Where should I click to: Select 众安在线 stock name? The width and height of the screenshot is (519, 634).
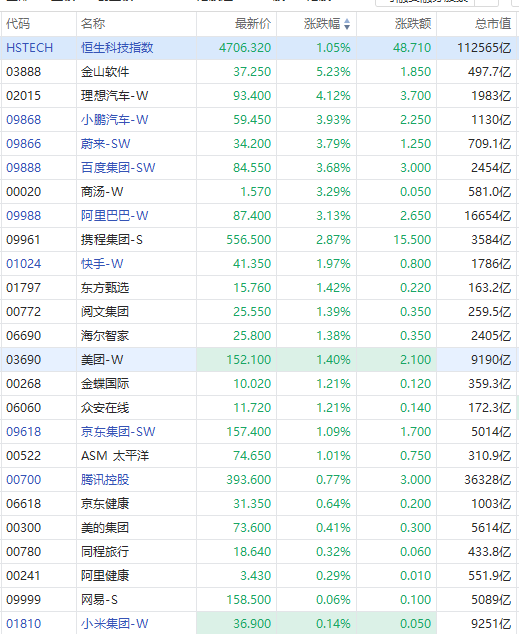pos(105,408)
